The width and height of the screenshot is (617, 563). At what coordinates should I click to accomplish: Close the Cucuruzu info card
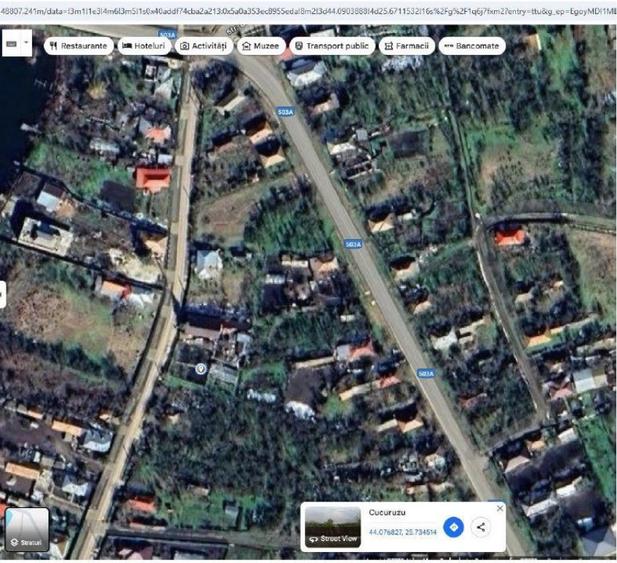(500, 508)
